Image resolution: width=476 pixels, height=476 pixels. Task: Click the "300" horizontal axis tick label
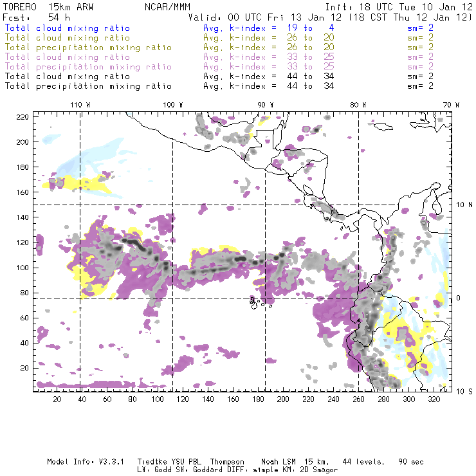coord(409,399)
